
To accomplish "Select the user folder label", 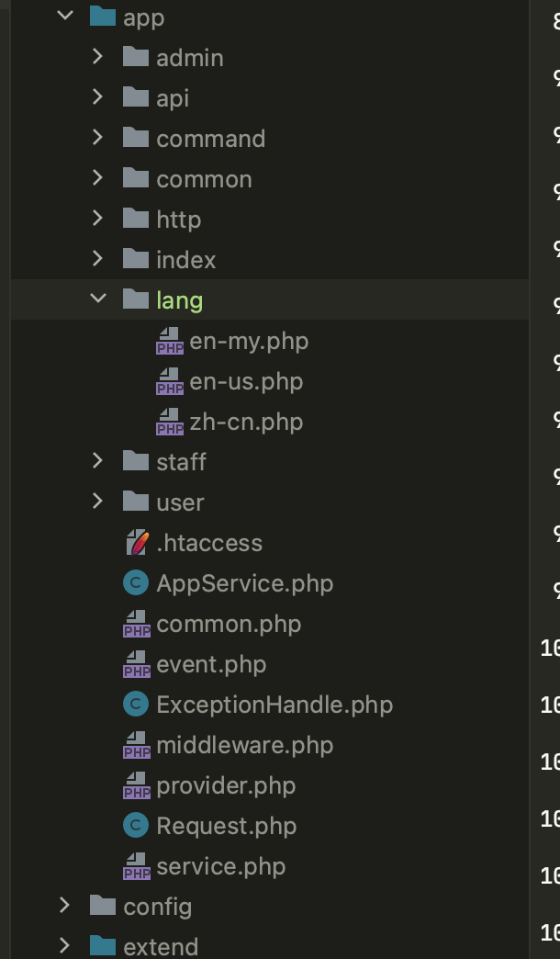I will click(180, 502).
